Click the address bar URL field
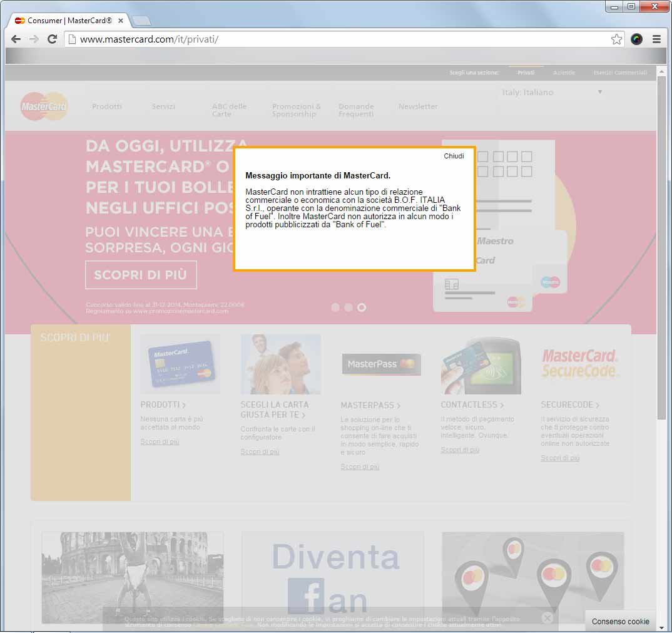 (x=343, y=39)
